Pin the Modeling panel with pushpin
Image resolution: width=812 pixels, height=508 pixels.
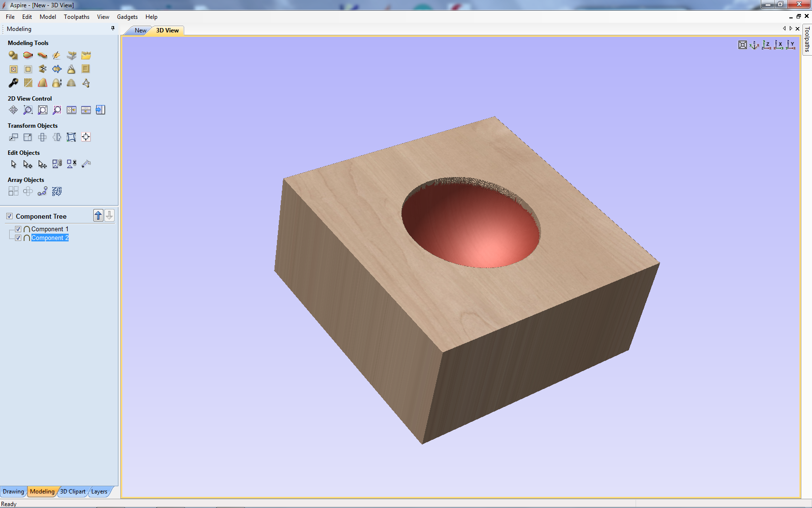point(113,29)
